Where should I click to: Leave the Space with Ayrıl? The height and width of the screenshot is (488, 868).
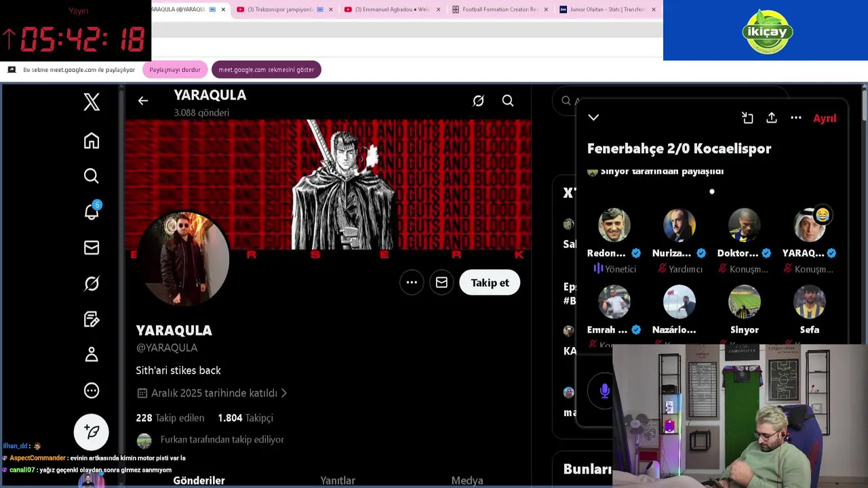[x=825, y=118]
